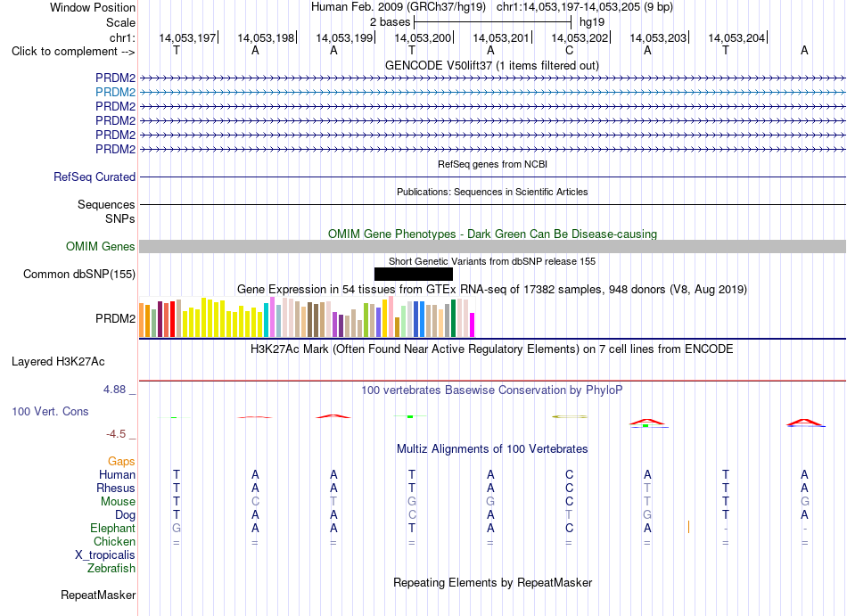Click the orange Gaps label
The image size is (847, 616).
pyautogui.click(x=121, y=462)
